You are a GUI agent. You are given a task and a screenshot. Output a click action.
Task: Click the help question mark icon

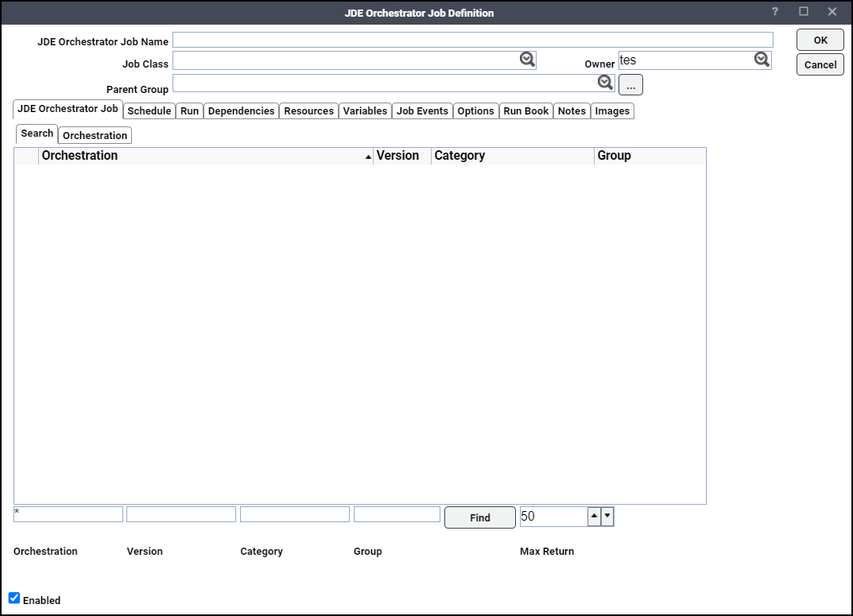[x=774, y=11]
